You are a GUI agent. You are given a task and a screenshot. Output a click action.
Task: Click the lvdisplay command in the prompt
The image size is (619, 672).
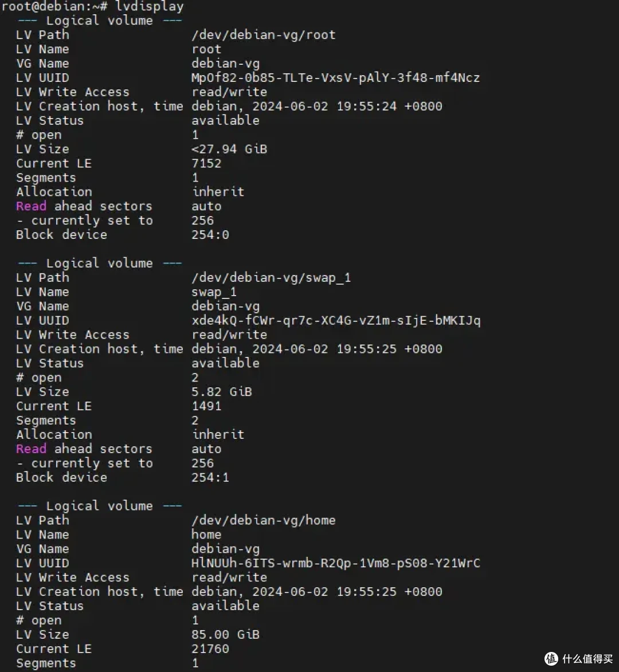point(149,6)
